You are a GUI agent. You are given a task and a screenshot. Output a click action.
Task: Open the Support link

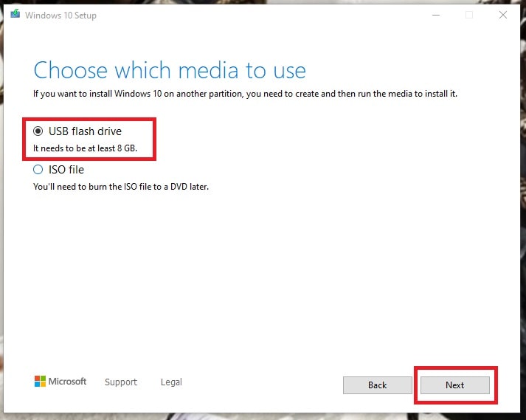[x=121, y=382]
